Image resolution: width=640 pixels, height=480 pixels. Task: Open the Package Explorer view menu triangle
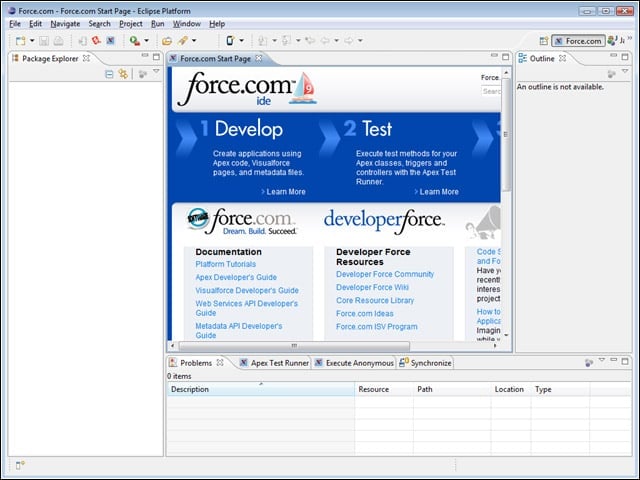[x=156, y=71]
